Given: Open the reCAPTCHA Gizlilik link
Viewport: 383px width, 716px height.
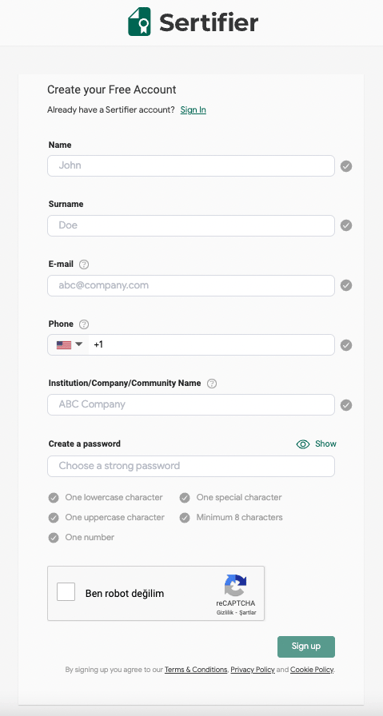Looking at the screenshot, I should 225,613.
